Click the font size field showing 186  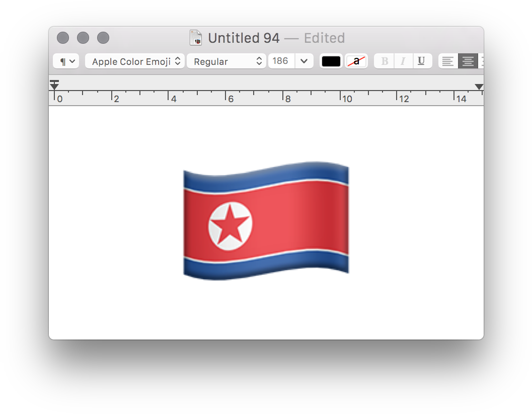coord(281,61)
